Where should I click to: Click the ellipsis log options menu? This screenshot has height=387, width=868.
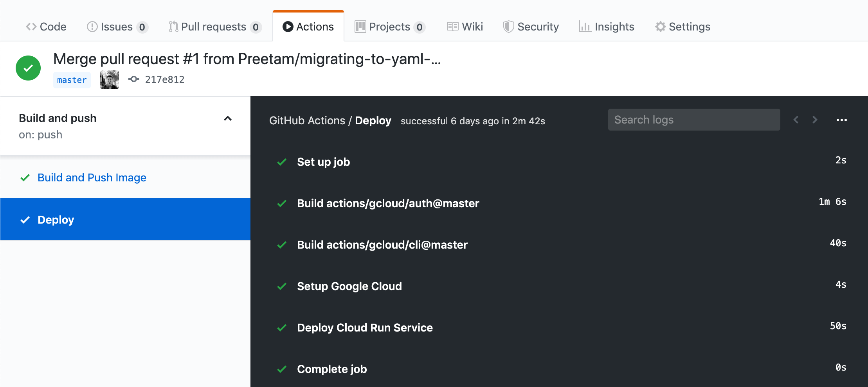(x=842, y=120)
